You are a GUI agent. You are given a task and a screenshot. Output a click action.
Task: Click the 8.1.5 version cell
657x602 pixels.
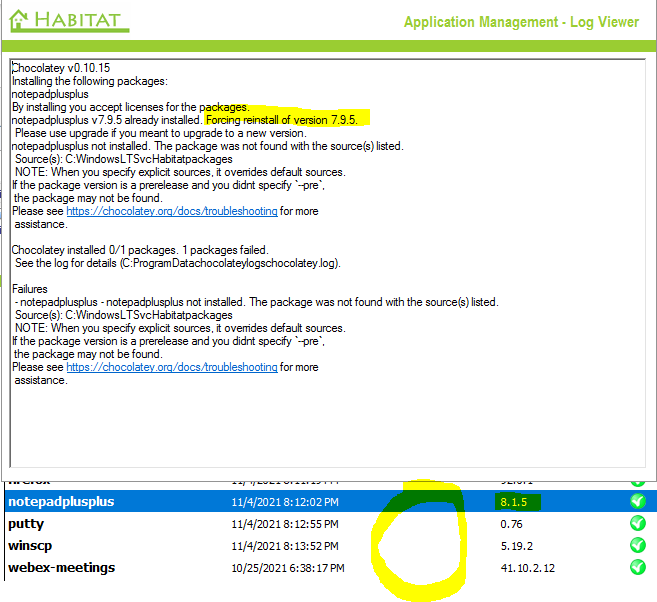coord(513,501)
